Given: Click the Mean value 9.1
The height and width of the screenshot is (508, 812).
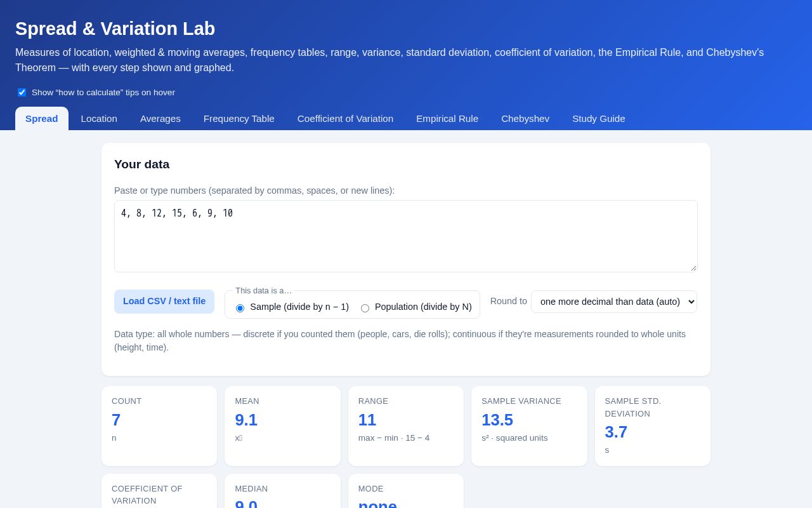Looking at the screenshot, I should coord(246,420).
